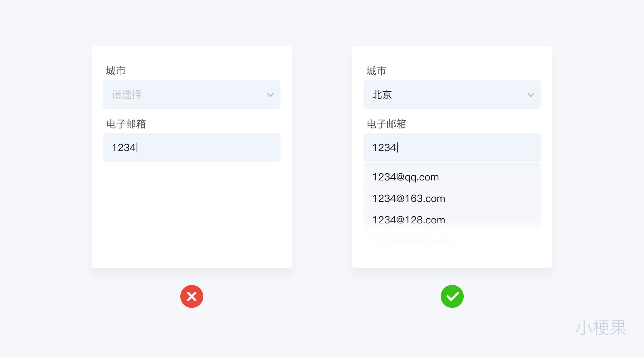The image size is (644, 358).
Task: Select the 1234@163.com suggestion
Action: click(x=408, y=198)
